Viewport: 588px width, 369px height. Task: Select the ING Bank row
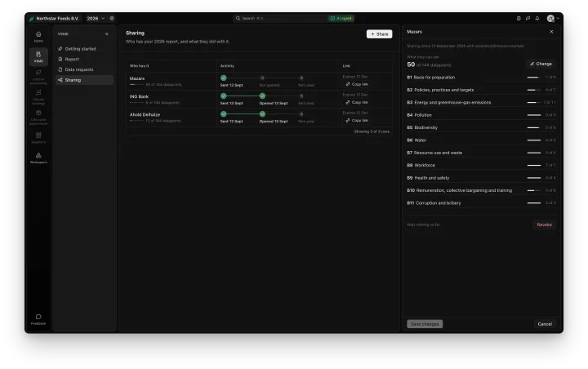coord(260,99)
